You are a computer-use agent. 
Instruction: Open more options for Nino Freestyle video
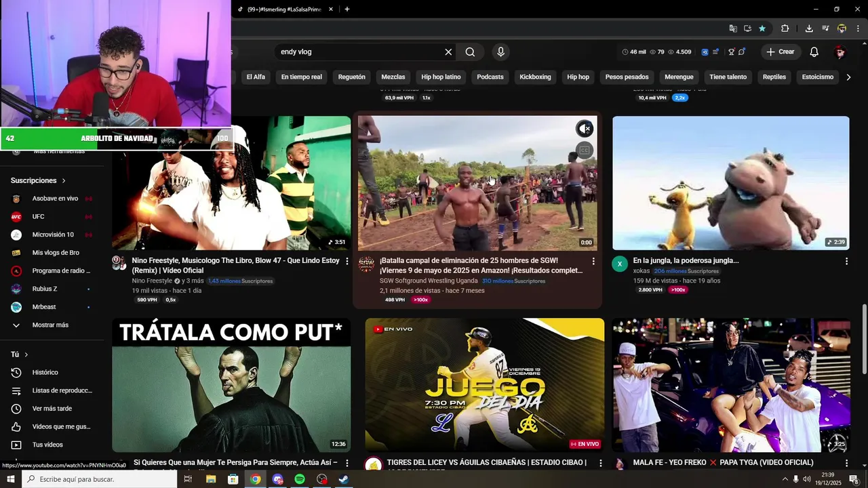pyautogui.click(x=347, y=261)
